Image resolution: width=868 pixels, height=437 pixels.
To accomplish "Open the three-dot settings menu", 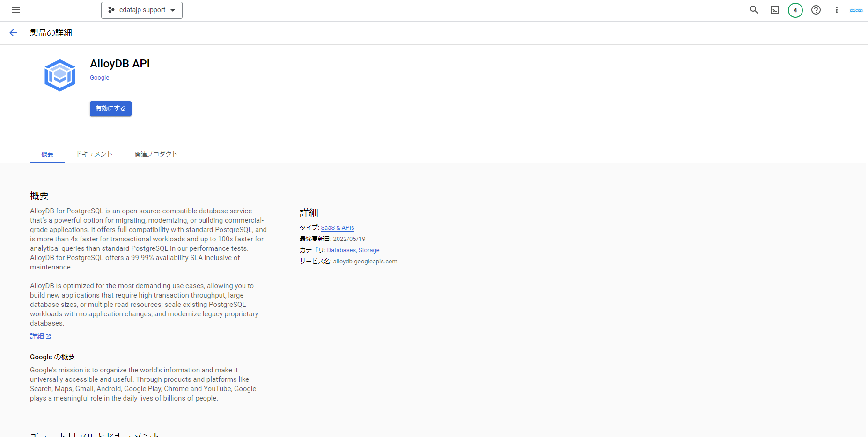I will click(x=837, y=10).
